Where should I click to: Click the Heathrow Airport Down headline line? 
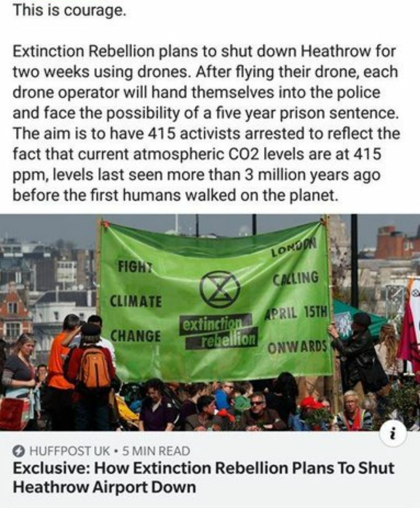[104, 487]
